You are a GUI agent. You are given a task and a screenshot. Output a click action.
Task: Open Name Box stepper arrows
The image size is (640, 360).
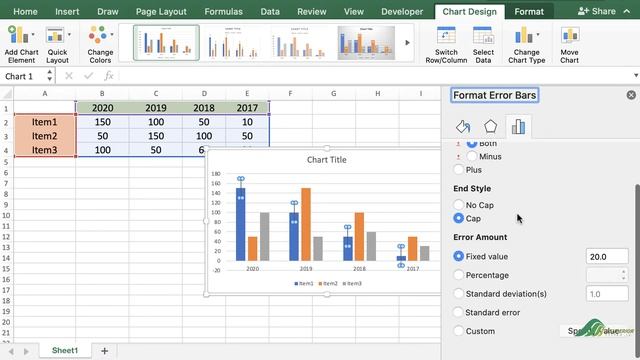[x=49, y=76]
